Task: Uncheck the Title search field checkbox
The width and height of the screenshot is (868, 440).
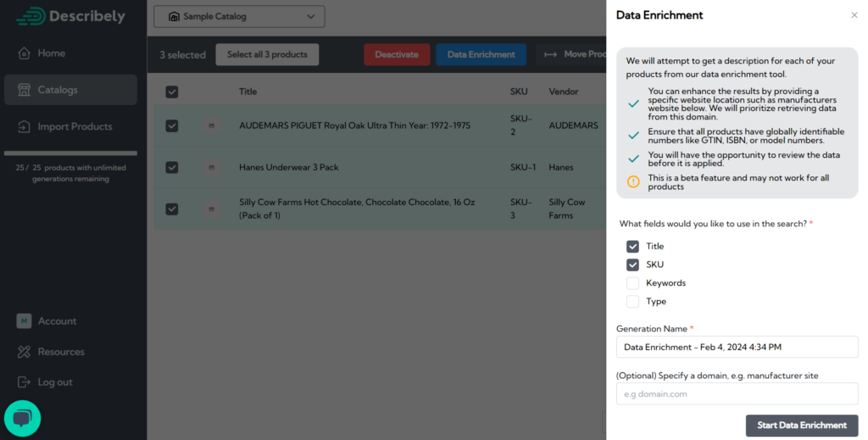Action: [x=632, y=247]
